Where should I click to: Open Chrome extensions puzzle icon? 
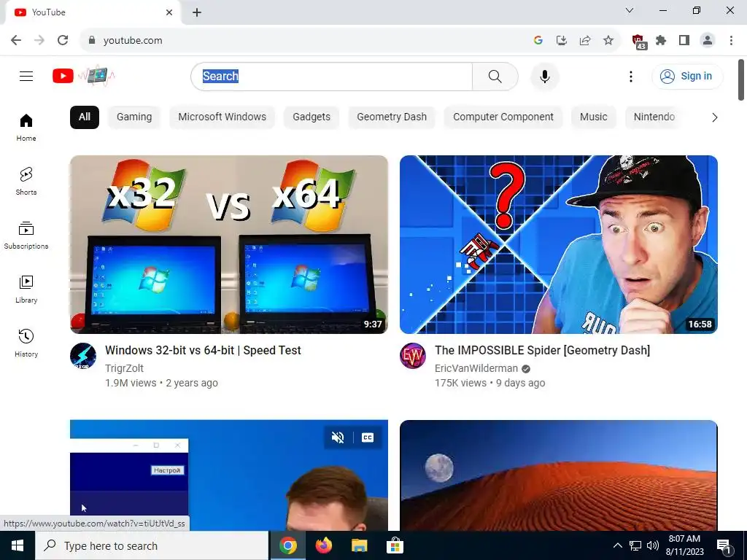(661, 41)
